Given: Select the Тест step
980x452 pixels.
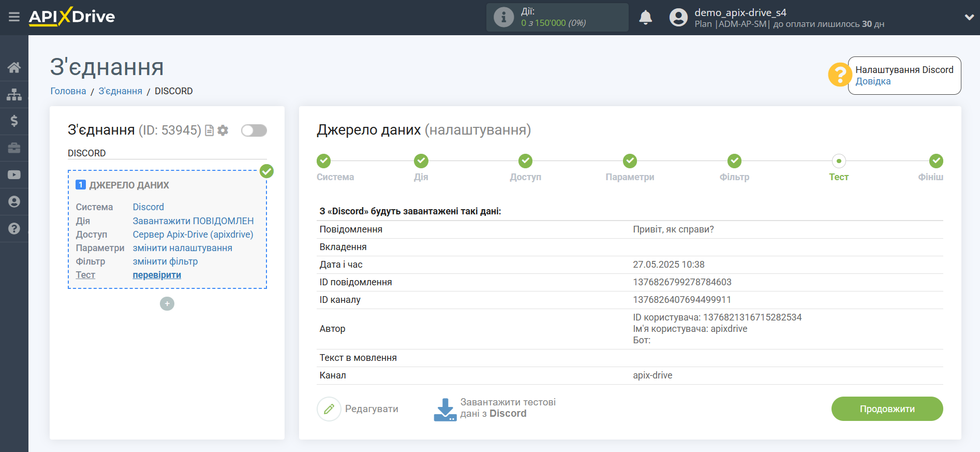Looking at the screenshot, I should coord(839,161).
